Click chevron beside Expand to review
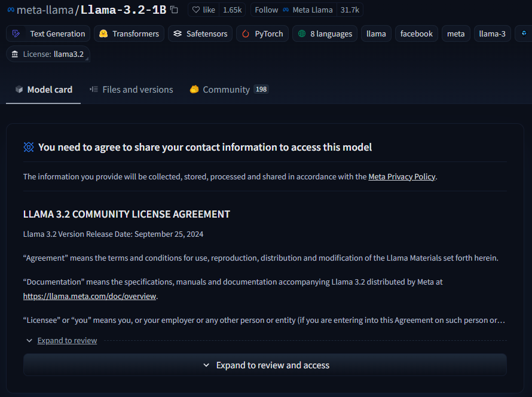Viewport: 532px width, 397px height. pyautogui.click(x=29, y=340)
